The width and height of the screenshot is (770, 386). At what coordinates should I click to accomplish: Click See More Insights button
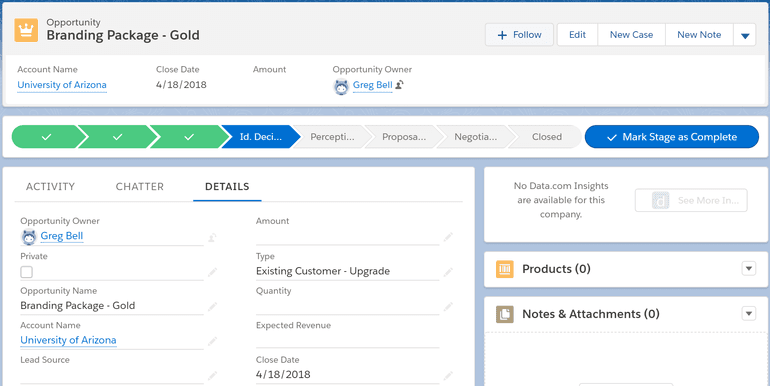tap(691, 200)
